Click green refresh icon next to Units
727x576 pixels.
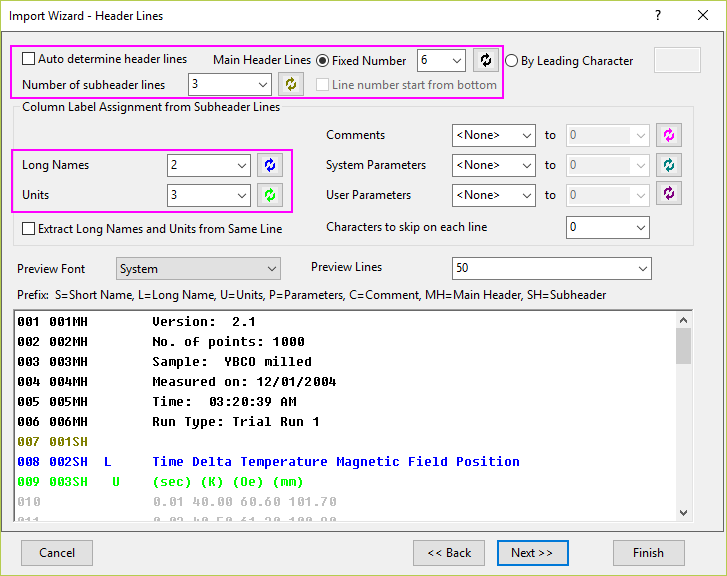269,195
